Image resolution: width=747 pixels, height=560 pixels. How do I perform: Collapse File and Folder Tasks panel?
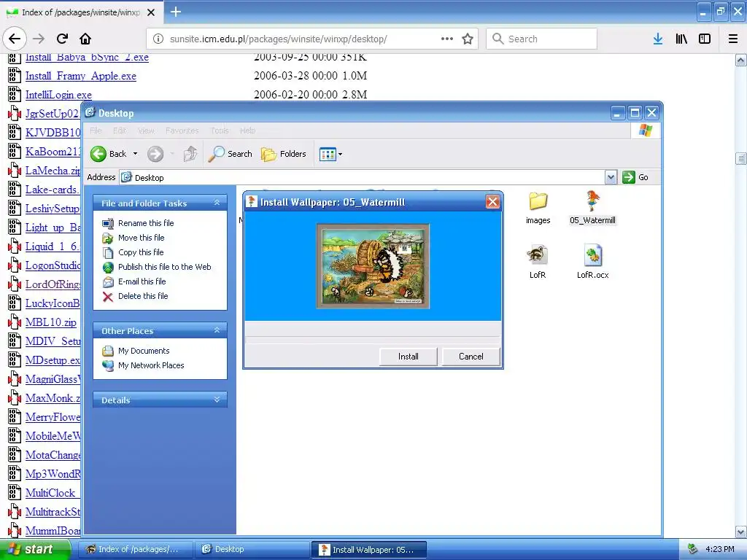[217, 203]
